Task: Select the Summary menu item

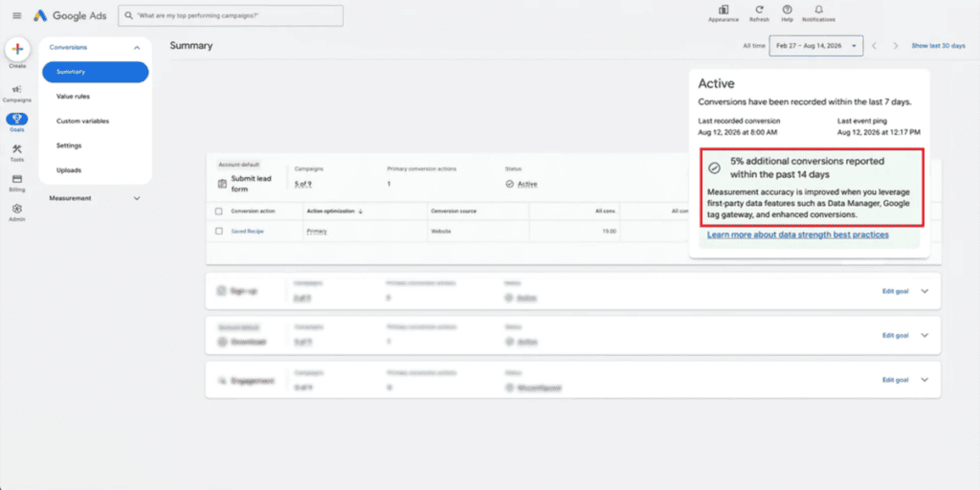Action: 95,72
